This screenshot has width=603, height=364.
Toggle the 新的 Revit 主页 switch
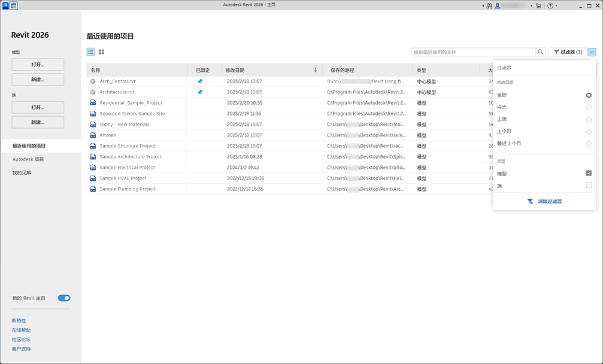click(64, 298)
